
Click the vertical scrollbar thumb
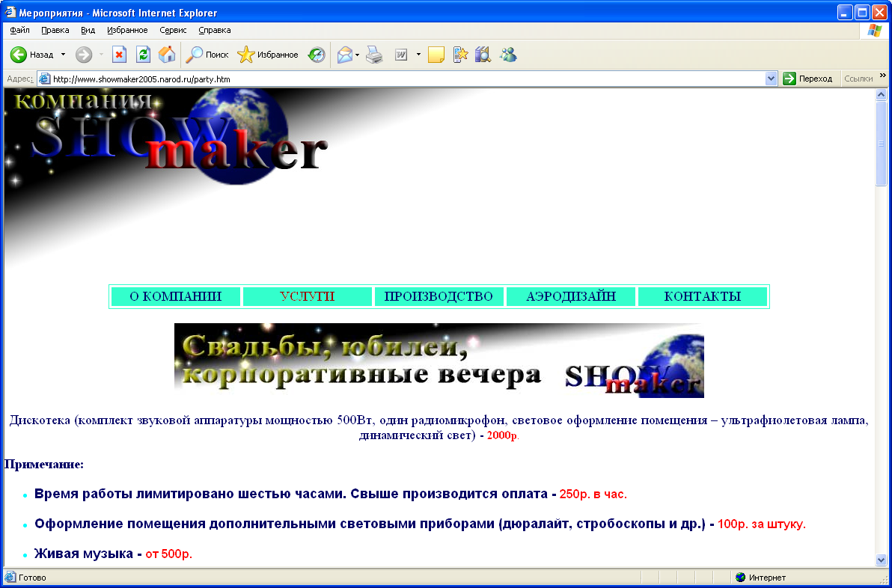(882, 144)
